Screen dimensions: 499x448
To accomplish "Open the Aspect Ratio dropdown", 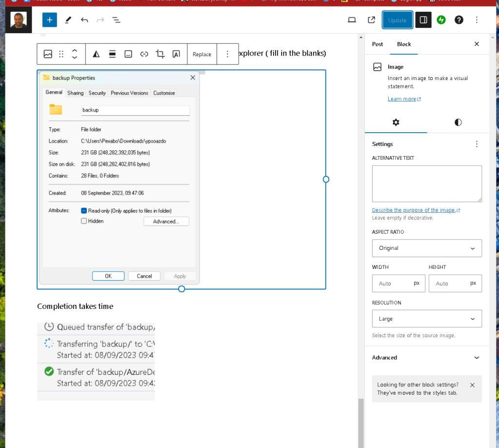I will 427,248.
